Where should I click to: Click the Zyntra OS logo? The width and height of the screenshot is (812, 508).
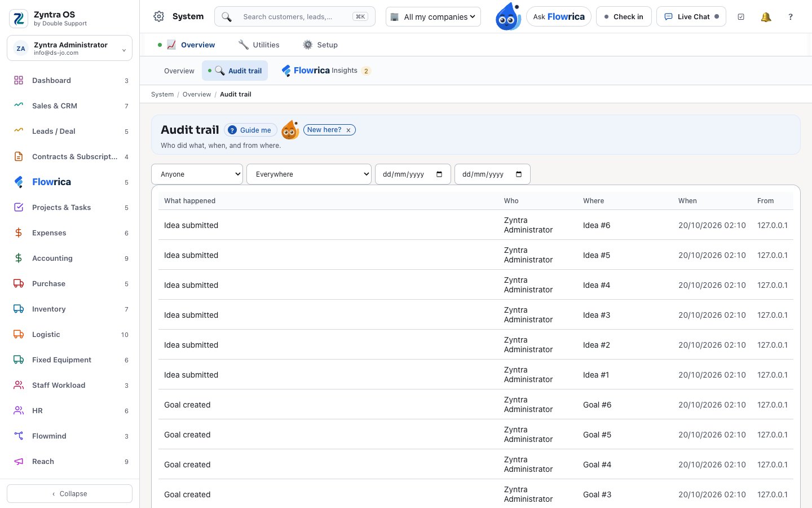click(x=19, y=19)
